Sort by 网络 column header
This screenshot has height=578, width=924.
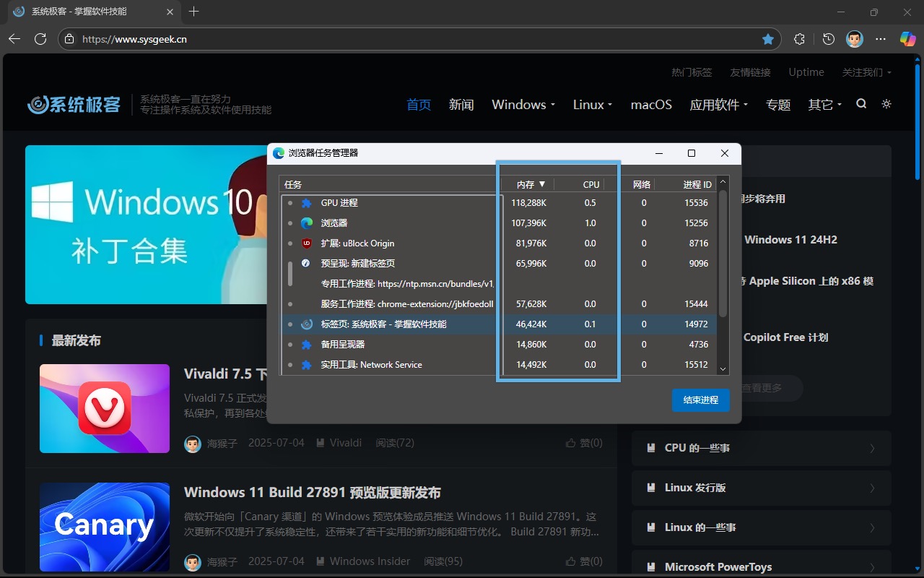tap(641, 184)
